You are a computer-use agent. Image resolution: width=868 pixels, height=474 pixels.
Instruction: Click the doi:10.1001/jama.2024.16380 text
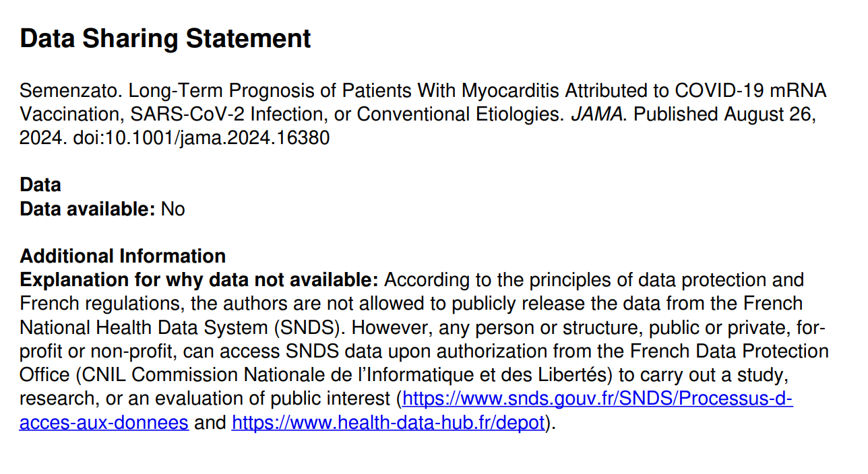coord(201,139)
